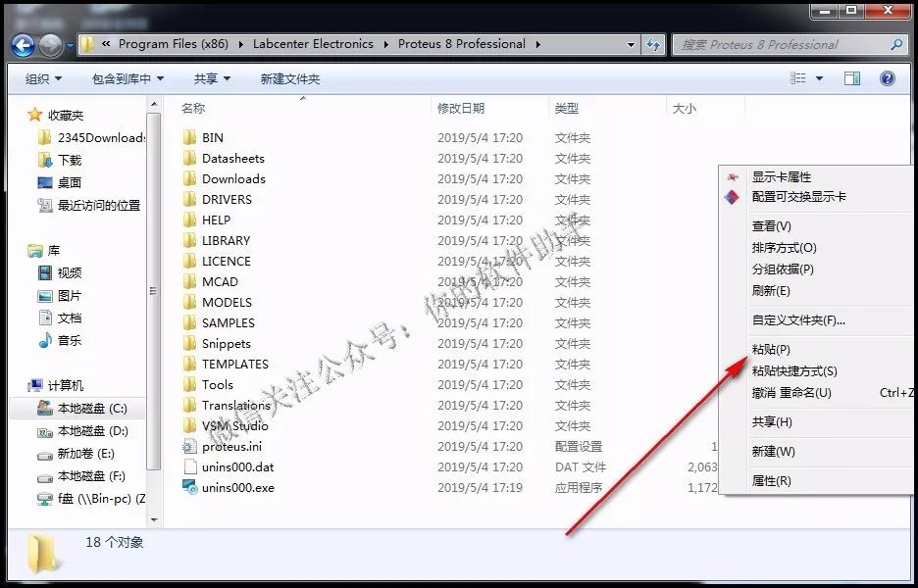Select the MCAD folder icon
Screen dimensions: 918x588
pyautogui.click(x=189, y=281)
